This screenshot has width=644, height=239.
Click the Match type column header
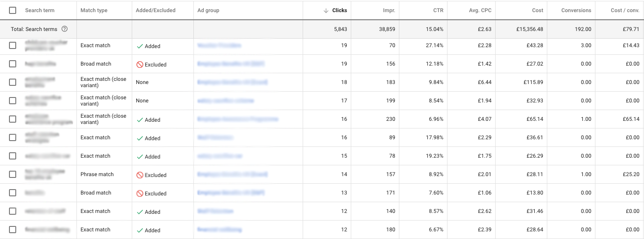[x=94, y=10]
